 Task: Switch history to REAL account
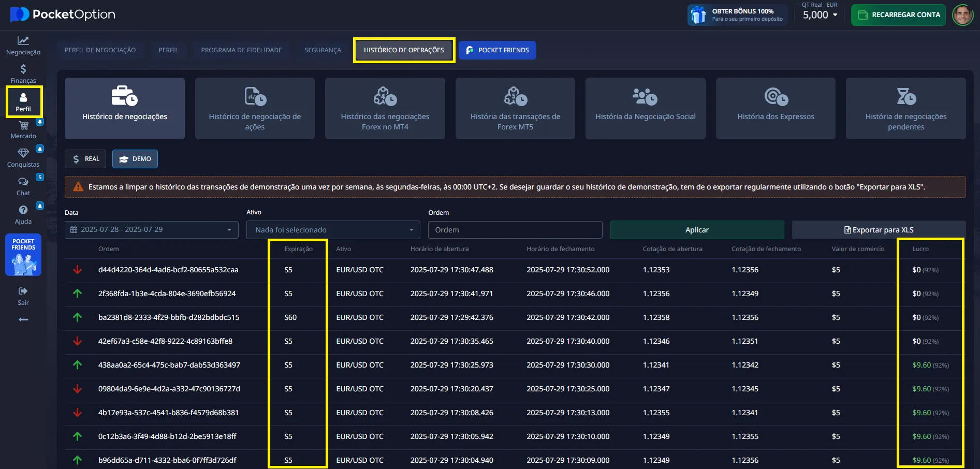click(x=85, y=159)
